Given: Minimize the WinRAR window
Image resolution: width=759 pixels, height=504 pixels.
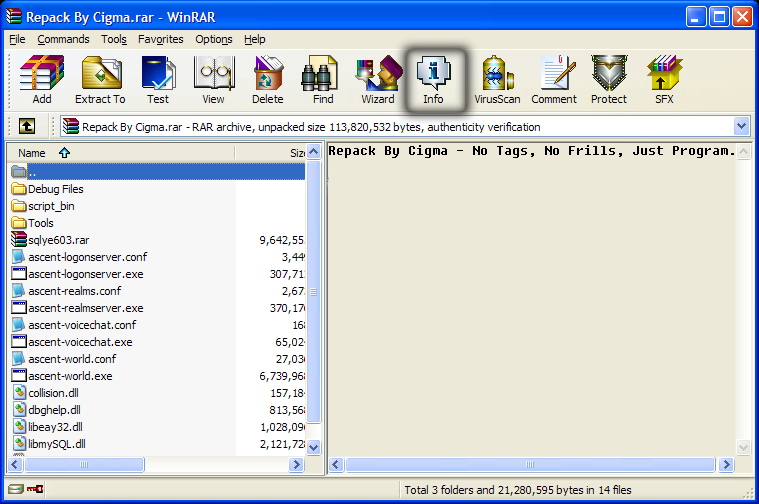Looking at the screenshot, I should click(696, 17).
